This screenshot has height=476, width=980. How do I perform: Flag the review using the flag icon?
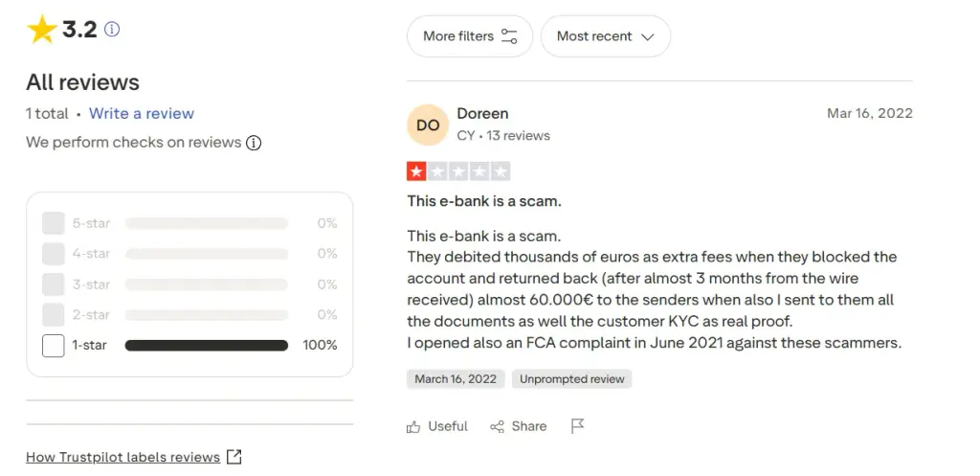[x=577, y=426]
